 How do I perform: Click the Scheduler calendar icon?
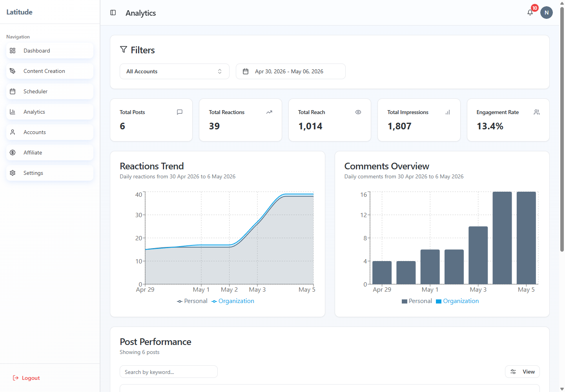(x=13, y=91)
